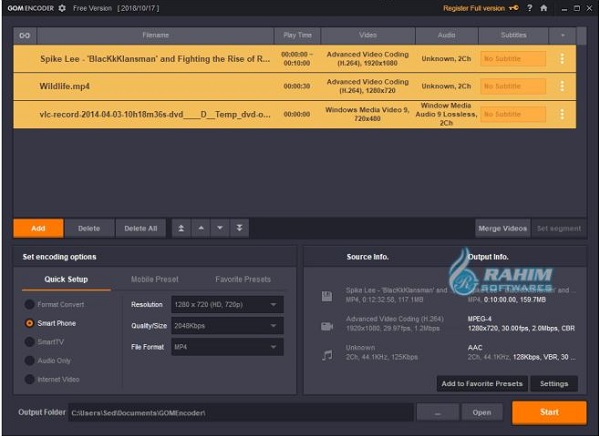600x437 pixels.
Task: Switch to Quick Setup tab
Action: click(x=66, y=279)
